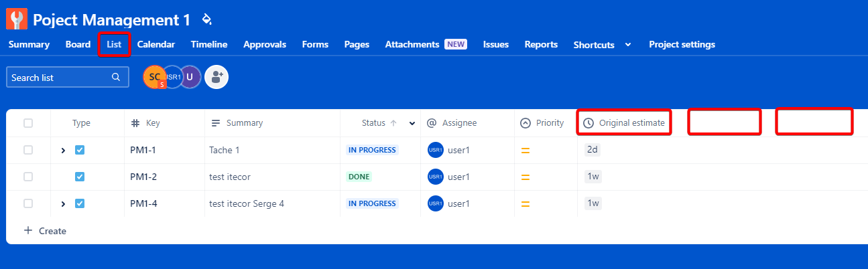This screenshot has height=269, width=868.
Task: Click the Status sort arrow icon
Action: 393,123
